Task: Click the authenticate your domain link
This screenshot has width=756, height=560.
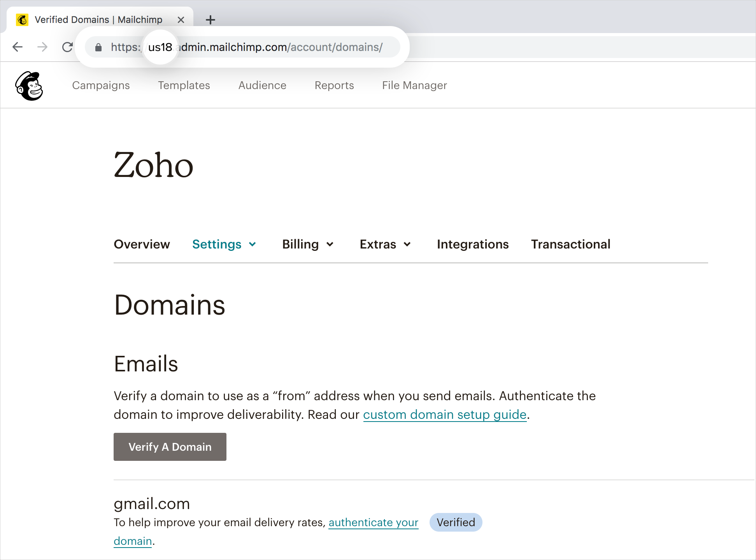Action: [373, 522]
